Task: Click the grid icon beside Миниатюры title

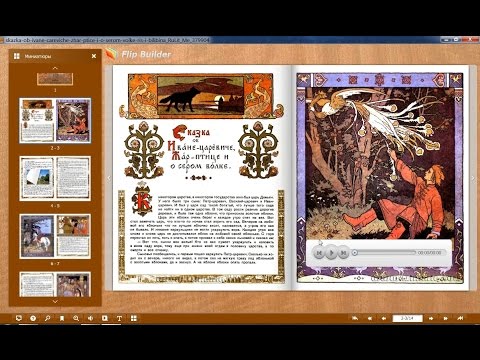Action: pos(16,56)
